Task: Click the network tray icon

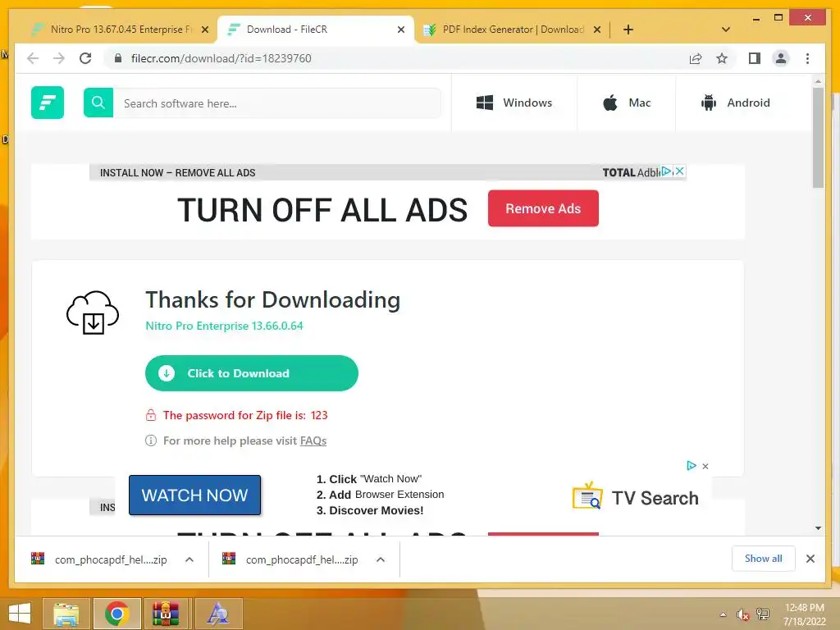Action: pyautogui.click(x=763, y=614)
